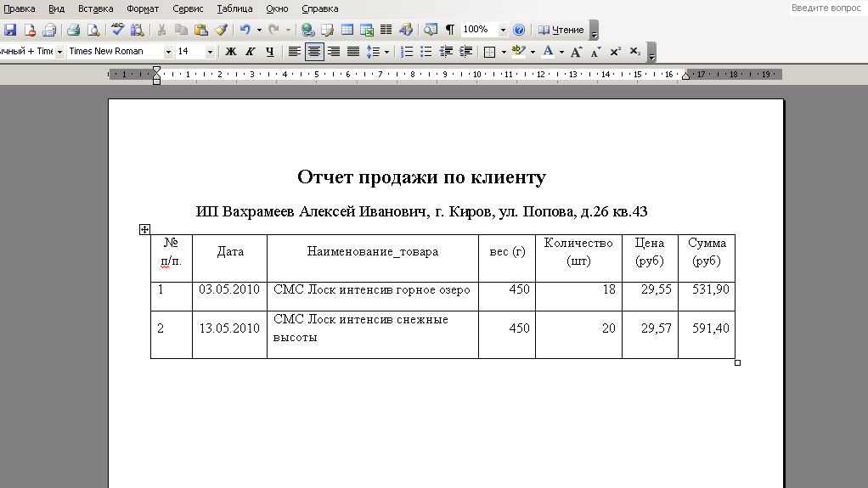Open the 100% zoom dropdown
The image size is (868, 488).
[x=503, y=30]
